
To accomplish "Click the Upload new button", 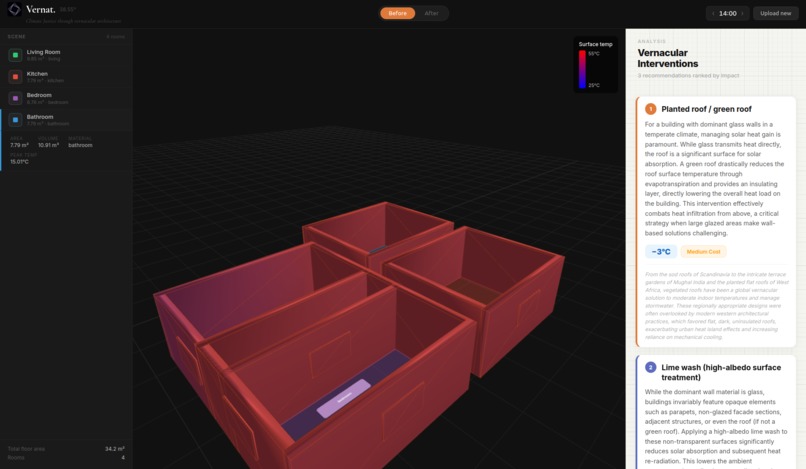I will point(776,13).
